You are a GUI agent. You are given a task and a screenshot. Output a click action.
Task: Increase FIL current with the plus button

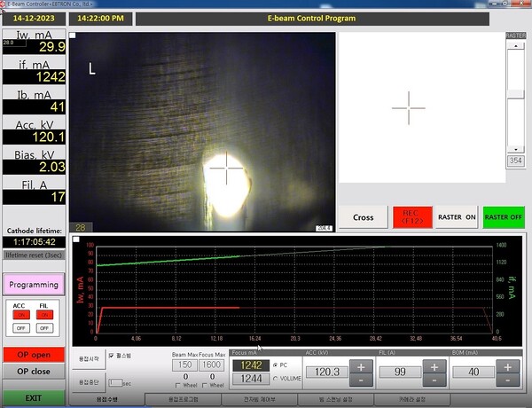[x=433, y=366]
